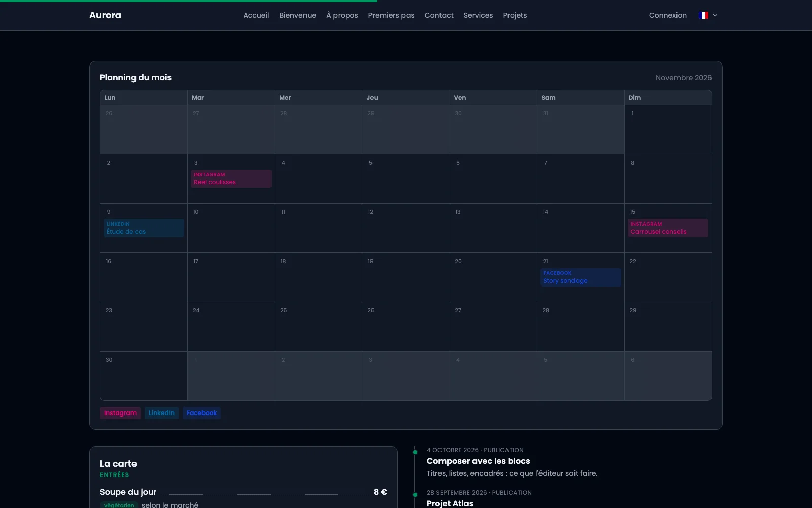Click the Facebook legend tag
This screenshot has width=812, height=508.
tap(201, 413)
